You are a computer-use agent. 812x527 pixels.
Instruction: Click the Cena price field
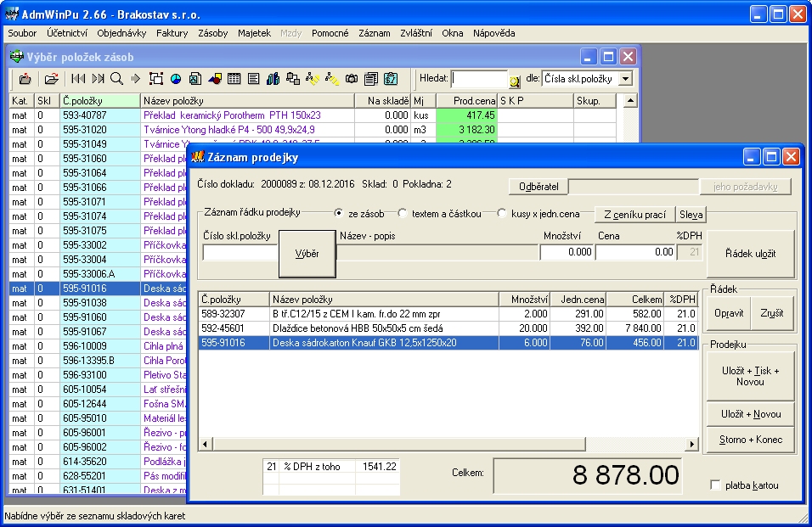[x=635, y=252]
